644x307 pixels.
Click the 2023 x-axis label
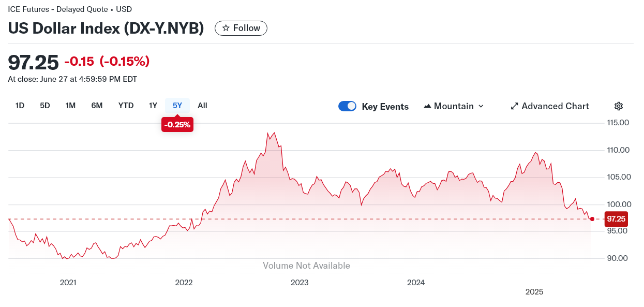(300, 283)
